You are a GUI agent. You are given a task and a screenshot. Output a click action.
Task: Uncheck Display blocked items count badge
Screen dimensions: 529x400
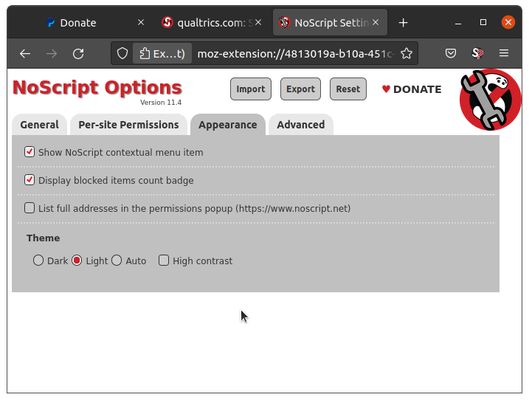(x=29, y=180)
